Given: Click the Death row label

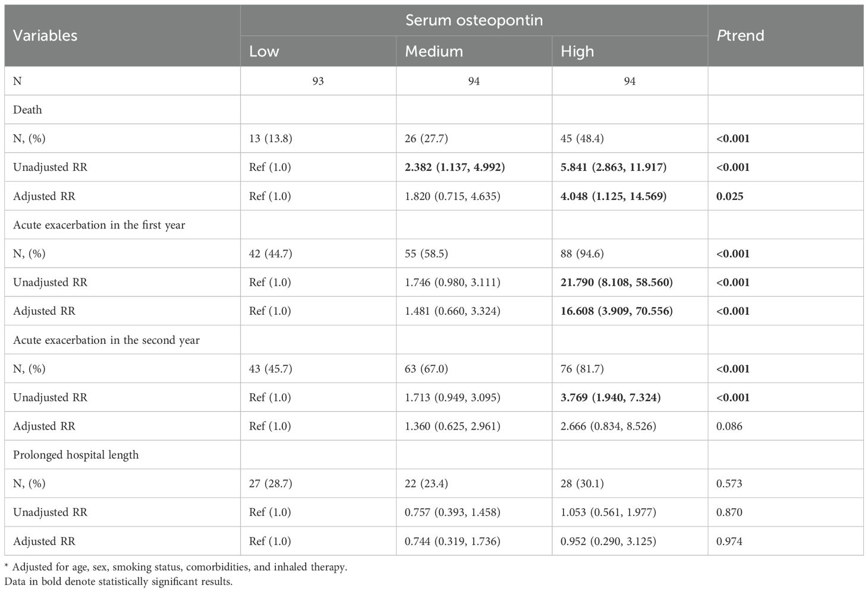Looking at the screenshot, I should pos(27,109).
